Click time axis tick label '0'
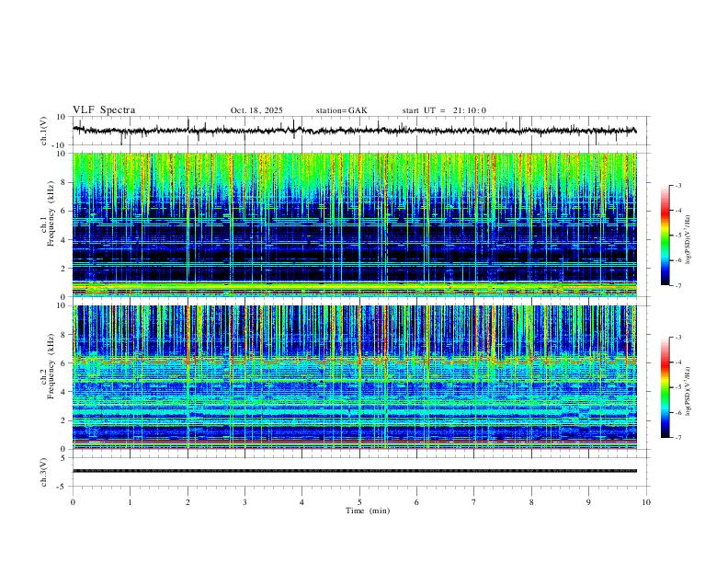This screenshot has height=563, width=728. tap(73, 502)
